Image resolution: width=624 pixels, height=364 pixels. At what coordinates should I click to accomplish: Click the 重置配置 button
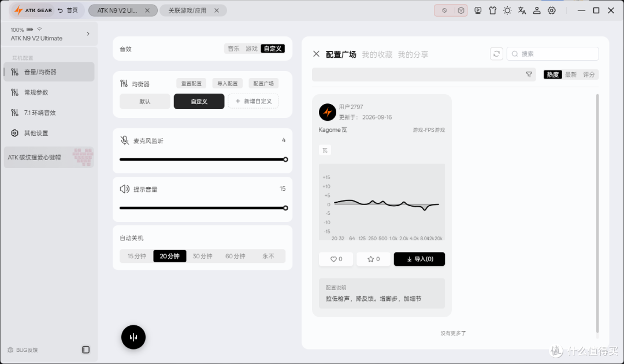(191, 84)
